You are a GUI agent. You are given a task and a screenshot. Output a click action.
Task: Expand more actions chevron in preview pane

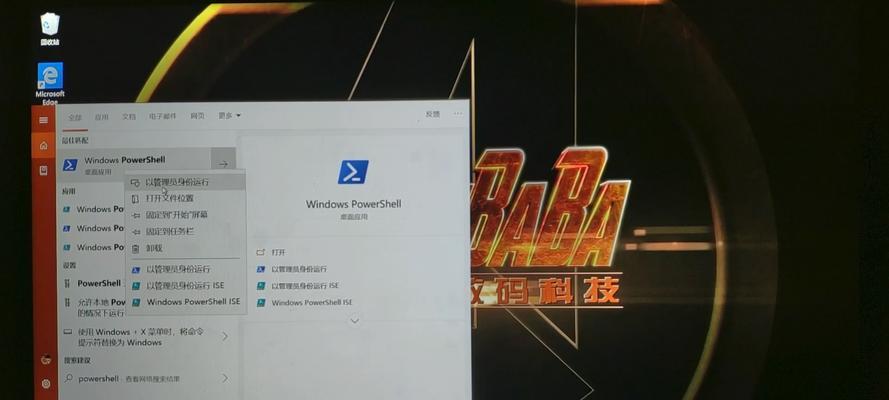tap(354, 321)
